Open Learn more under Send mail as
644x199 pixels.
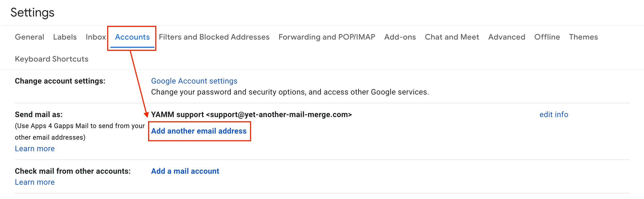(35, 149)
